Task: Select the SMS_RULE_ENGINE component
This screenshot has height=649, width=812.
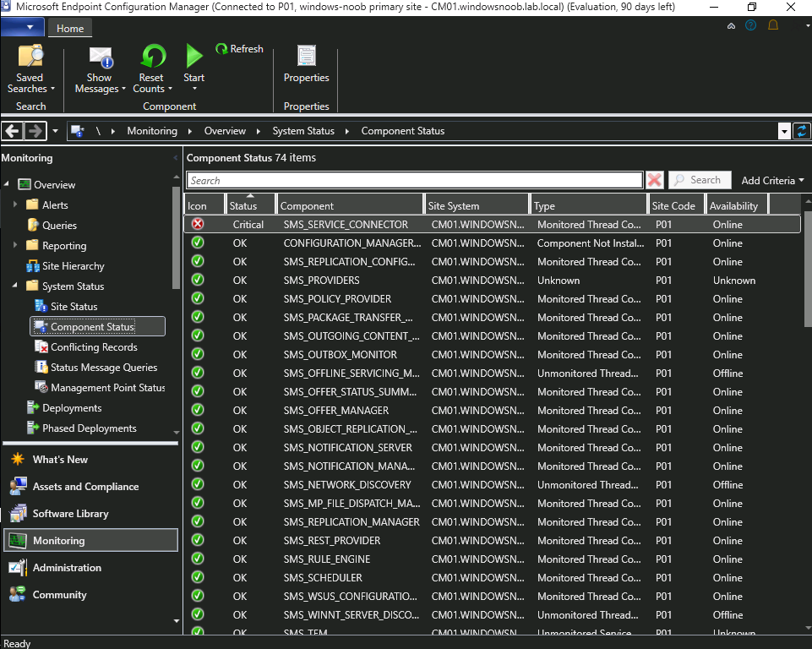Action: click(x=492, y=559)
